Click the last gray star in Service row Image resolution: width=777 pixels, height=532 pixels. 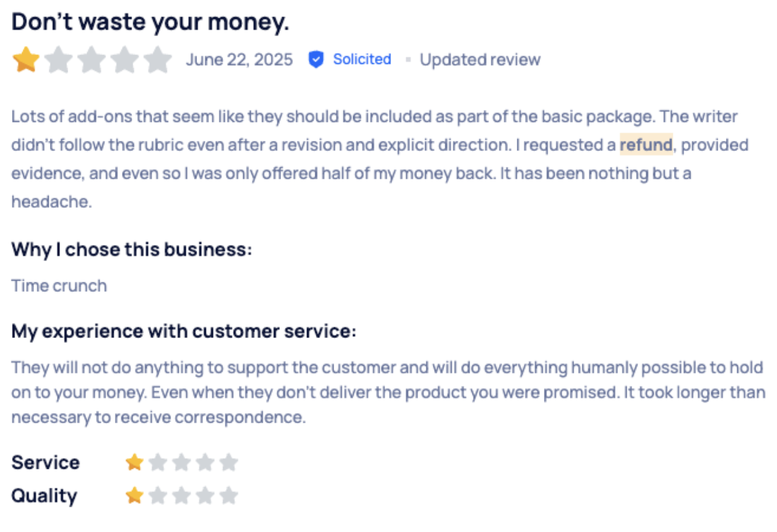click(229, 462)
